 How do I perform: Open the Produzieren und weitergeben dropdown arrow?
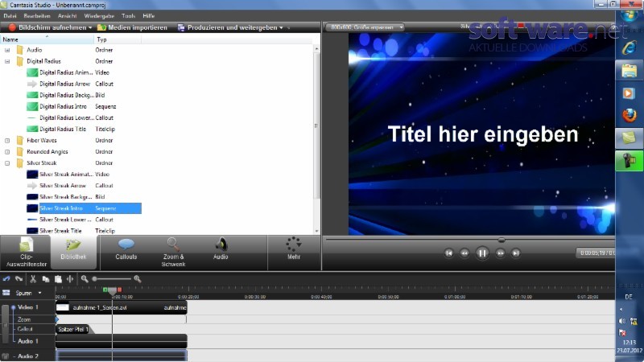pos(281,27)
